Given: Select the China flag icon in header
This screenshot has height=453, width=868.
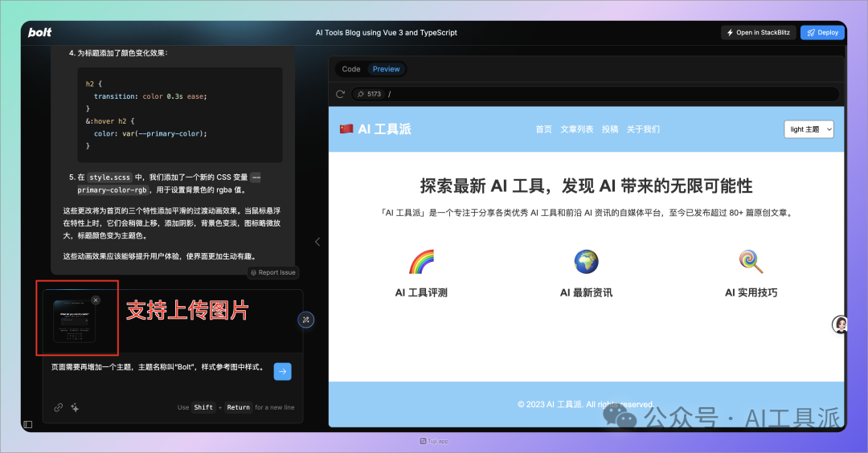Looking at the screenshot, I should point(346,129).
